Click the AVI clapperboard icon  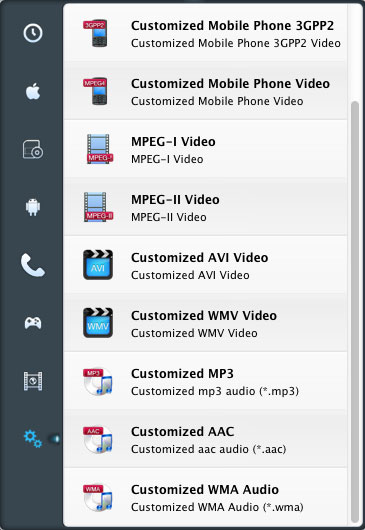point(98,265)
